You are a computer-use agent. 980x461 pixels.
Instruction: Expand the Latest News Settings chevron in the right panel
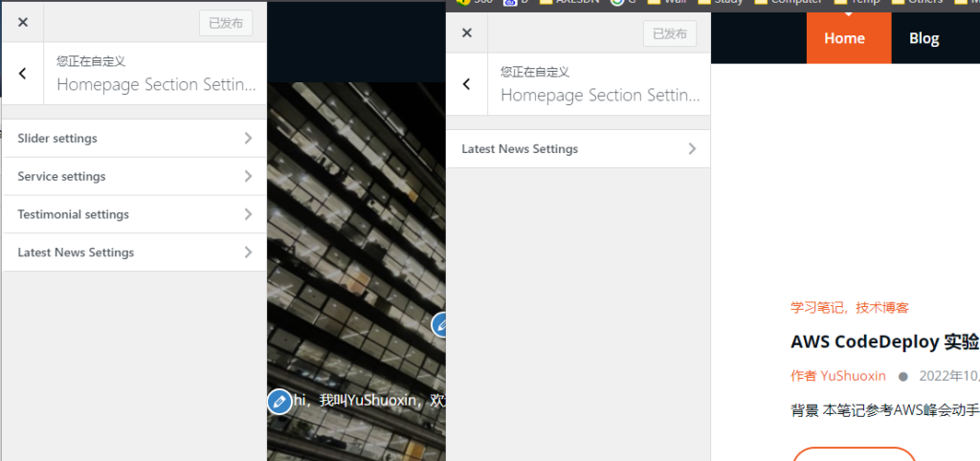[692, 149]
